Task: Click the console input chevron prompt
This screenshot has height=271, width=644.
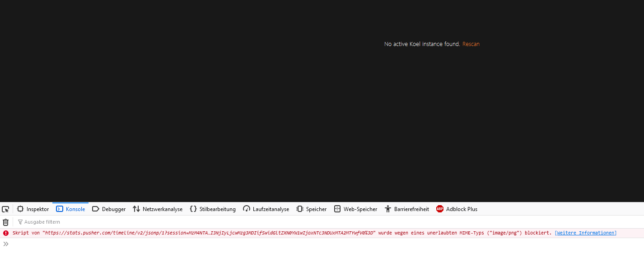Action: pyautogui.click(x=5, y=244)
